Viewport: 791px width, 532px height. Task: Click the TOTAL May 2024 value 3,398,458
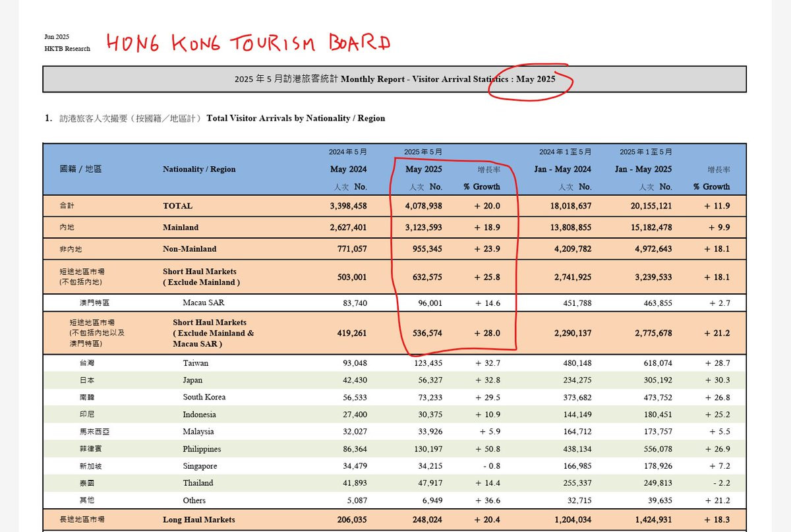tap(349, 206)
